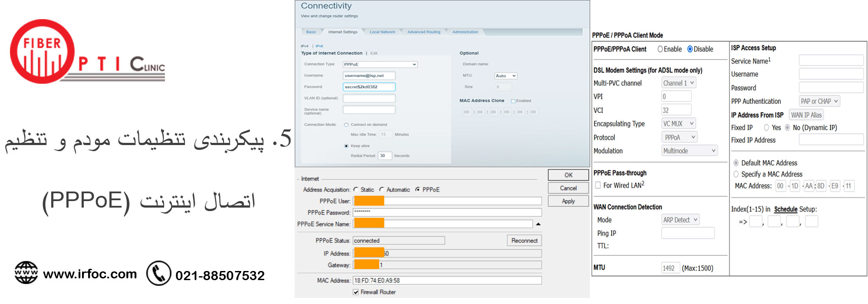Click the VCI input field

click(x=676, y=110)
